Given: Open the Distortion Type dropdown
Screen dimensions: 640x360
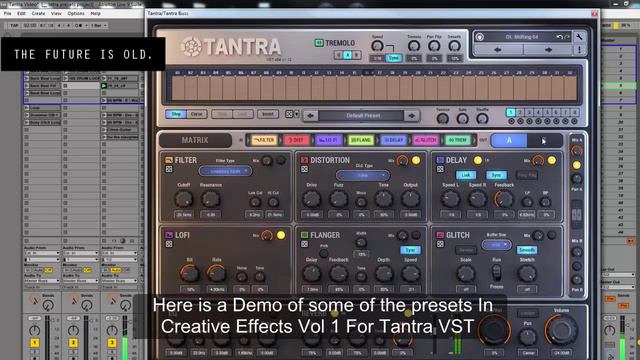Looking at the screenshot, I should click(362, 176).
